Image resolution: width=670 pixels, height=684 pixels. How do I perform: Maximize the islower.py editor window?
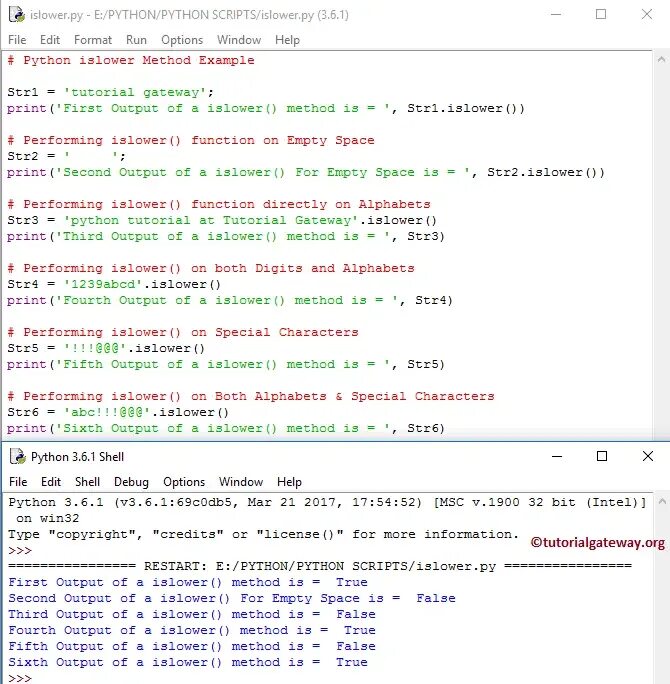click(x=601, y=14)
